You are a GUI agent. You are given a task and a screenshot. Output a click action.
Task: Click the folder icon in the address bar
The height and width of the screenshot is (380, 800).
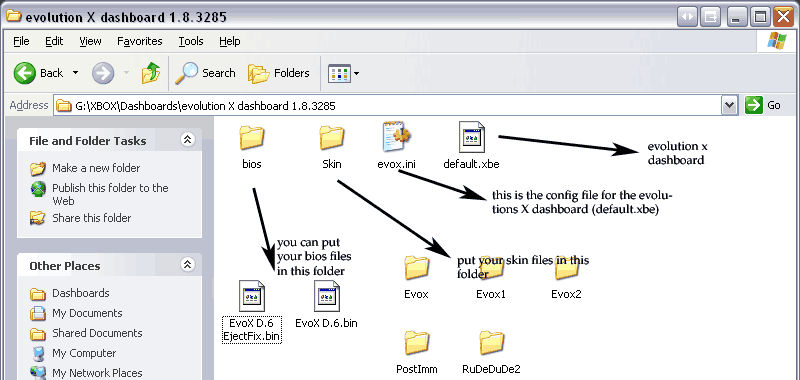[63, 106]
